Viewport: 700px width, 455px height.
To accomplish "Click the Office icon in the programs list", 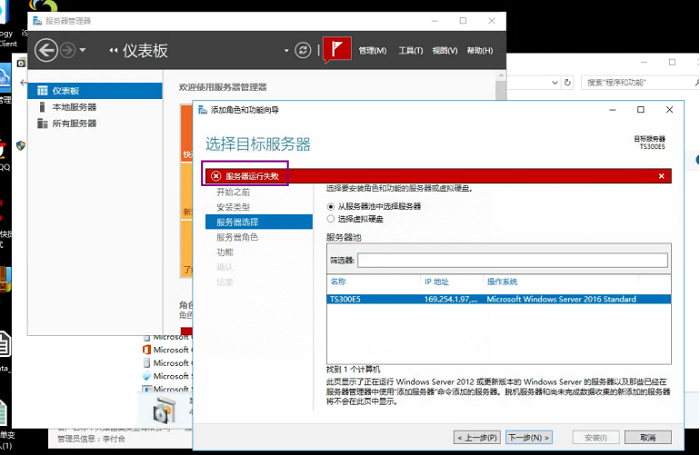I will click(x=147, y=350).
